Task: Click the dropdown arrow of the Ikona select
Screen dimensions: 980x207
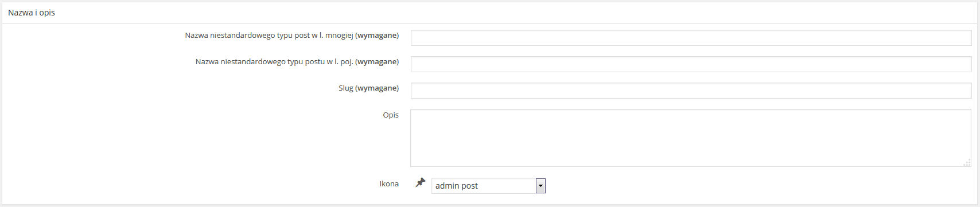Action: (540, 186)
